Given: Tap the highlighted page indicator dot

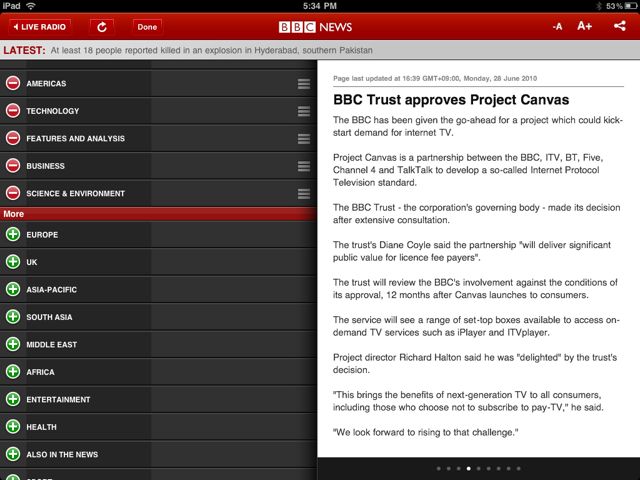Looking at the screenshot, I should [469, 469].
